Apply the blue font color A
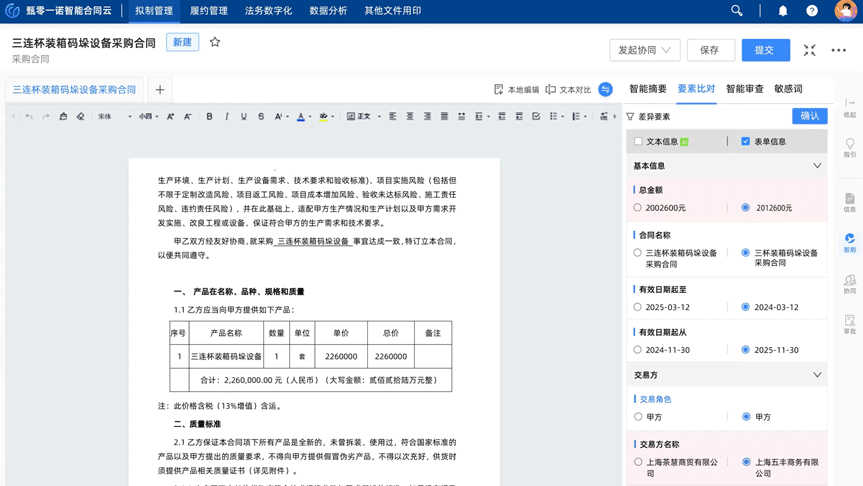The height and width of the screenshot is (486, 863). (301, 116)
